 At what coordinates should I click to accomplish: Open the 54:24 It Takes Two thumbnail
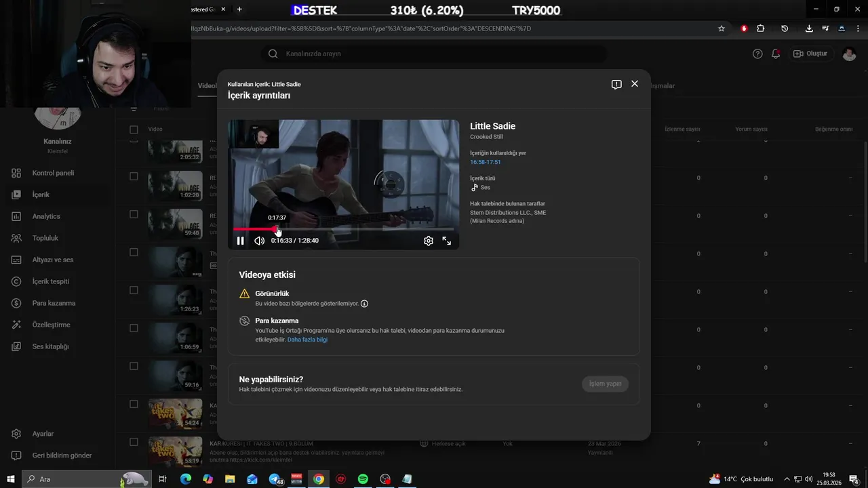coord(175,414)
